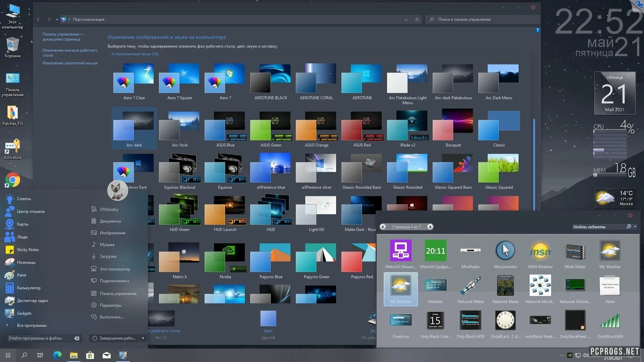
Task: Open the MetroUI Monitor gadget
Action: (x=400, y=254)
